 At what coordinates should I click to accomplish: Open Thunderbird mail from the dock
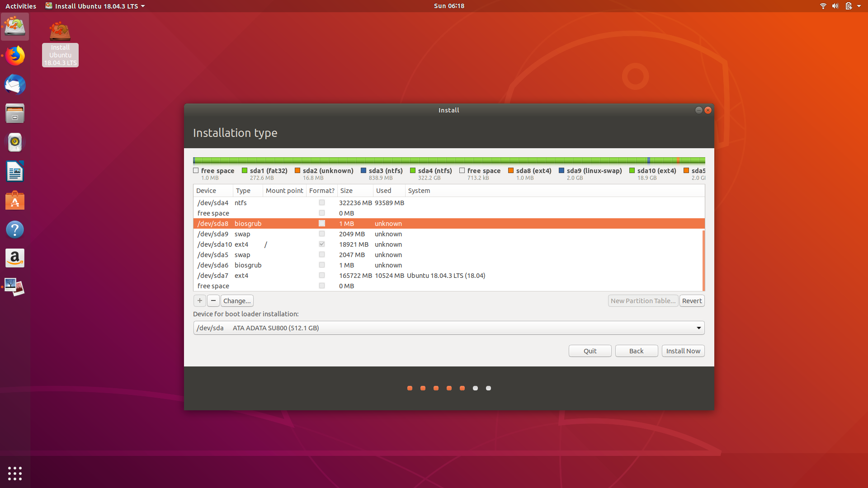[x=15, y=84]
